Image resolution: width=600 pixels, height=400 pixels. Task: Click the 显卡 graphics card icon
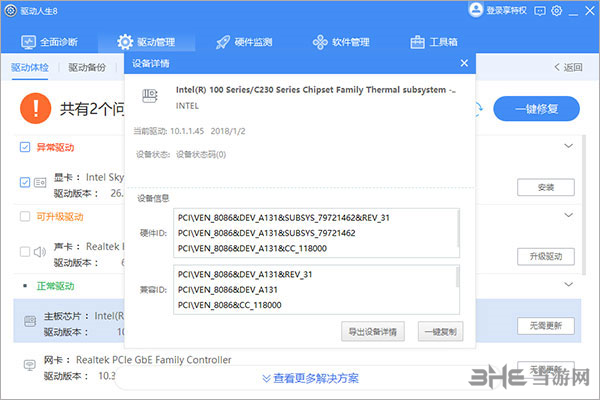pyautogui.click(x=40, y=183)
